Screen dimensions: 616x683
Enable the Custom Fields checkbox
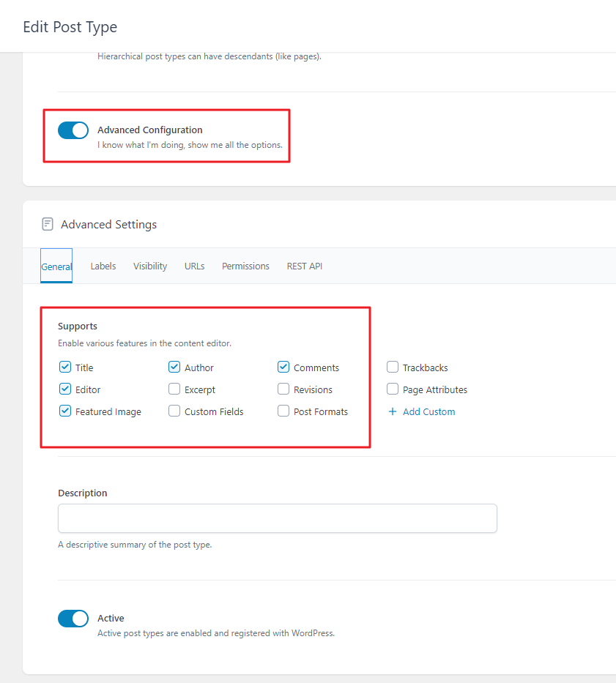coord(174,411)
